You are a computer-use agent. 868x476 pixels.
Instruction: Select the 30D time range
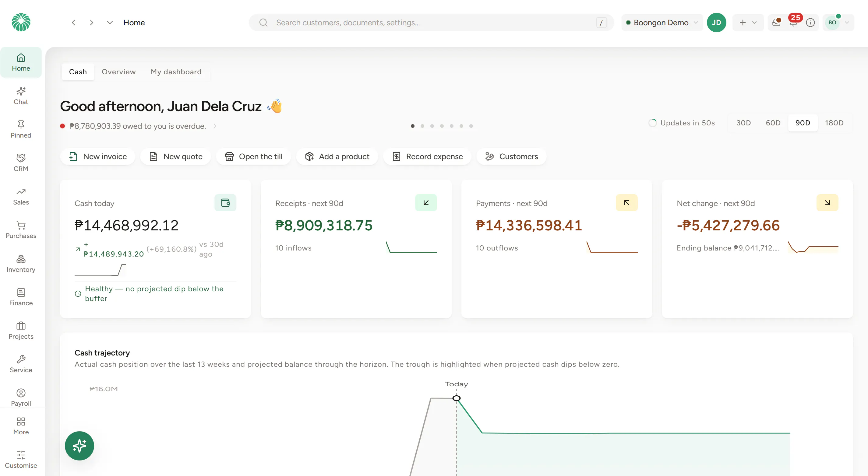[x=744, y=123]
